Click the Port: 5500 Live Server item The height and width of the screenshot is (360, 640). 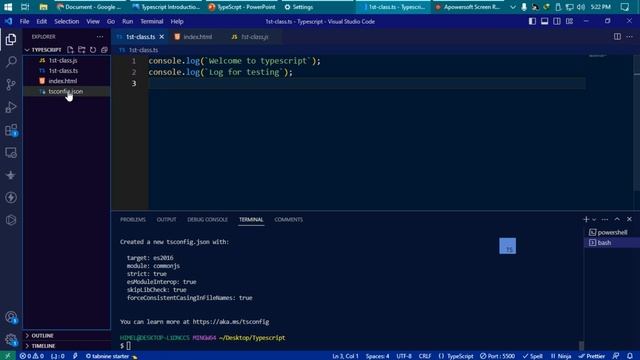(x=497, y=356)
